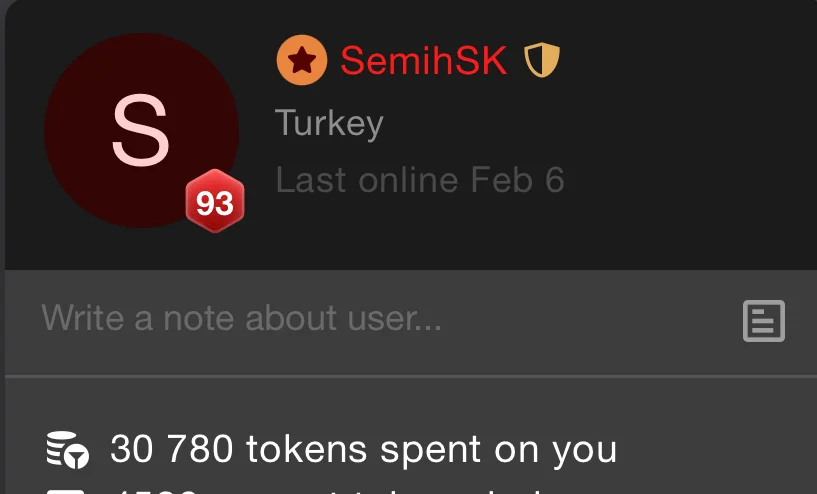Click the gold shield icon after the username

[542, 60]
